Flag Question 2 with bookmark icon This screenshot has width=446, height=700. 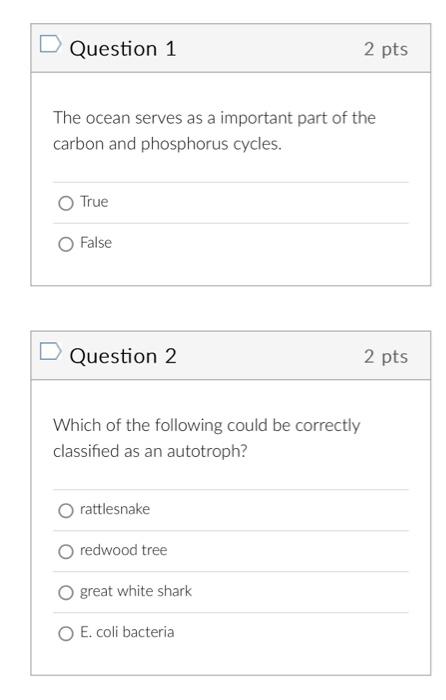(x=50, y=351)
